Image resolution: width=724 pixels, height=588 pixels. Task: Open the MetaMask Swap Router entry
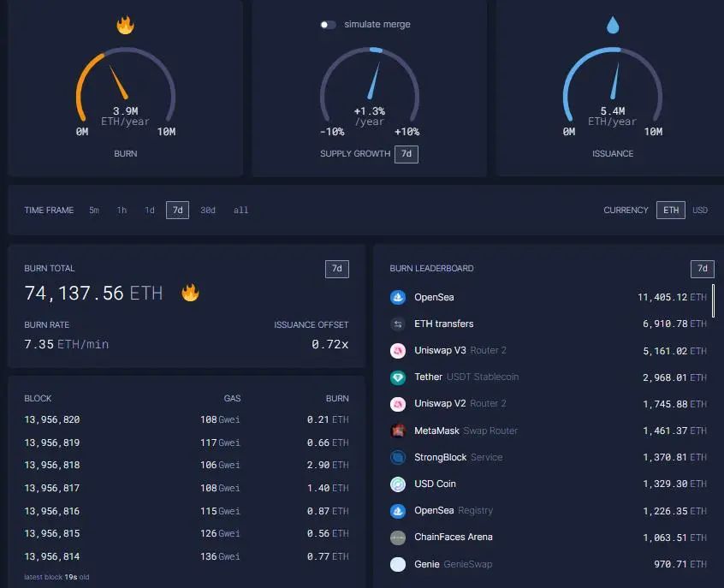(x=466, y=431)
